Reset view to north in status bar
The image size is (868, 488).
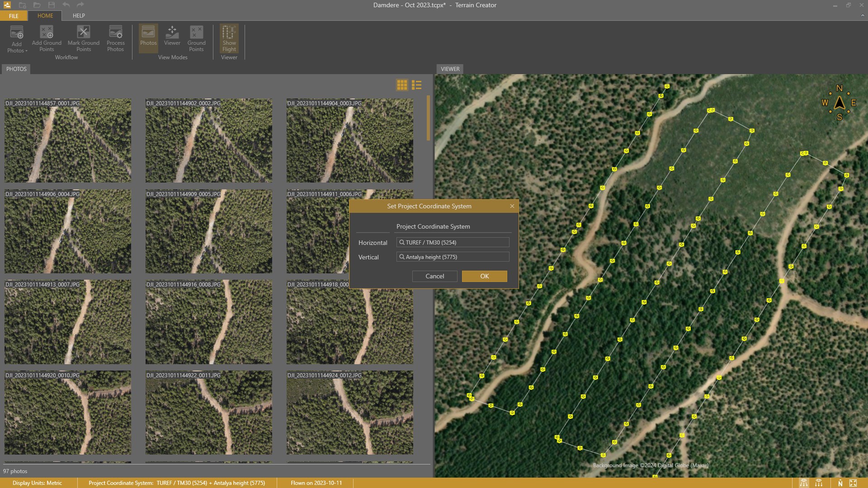coord(840,483)
